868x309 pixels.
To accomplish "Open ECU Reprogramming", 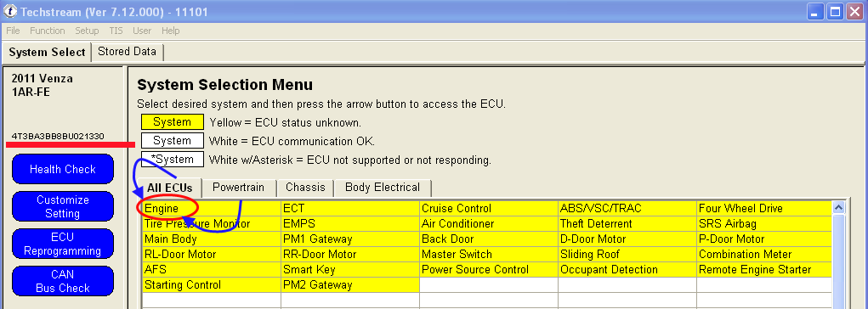I will pyautogui.click(x=63, y=244).
